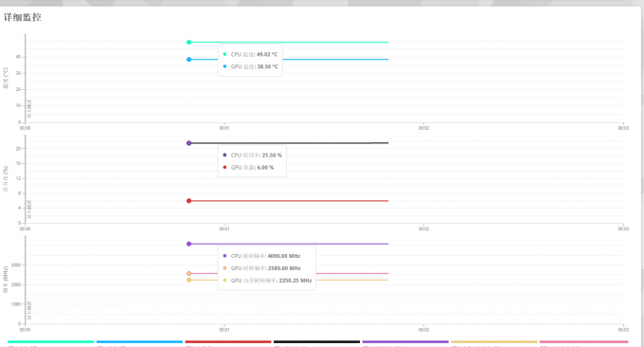Click the 详细监控 heading
The image size is (644, 347).
click(x=23, y=18)
